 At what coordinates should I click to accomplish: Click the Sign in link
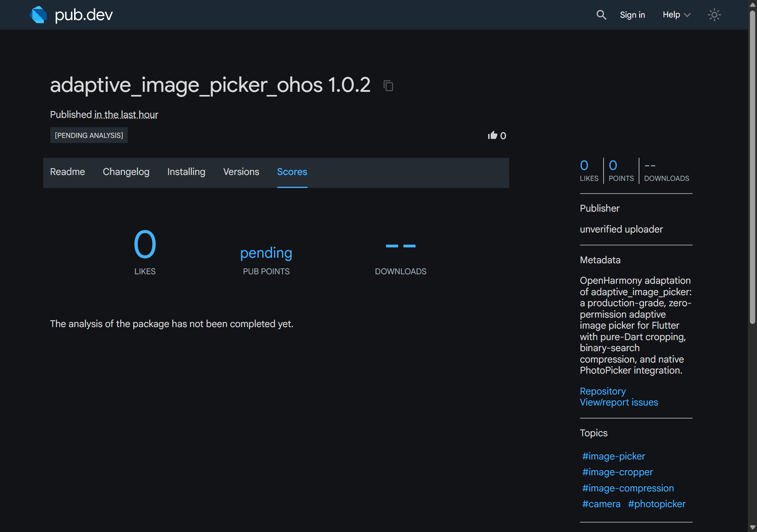[632, 15]
